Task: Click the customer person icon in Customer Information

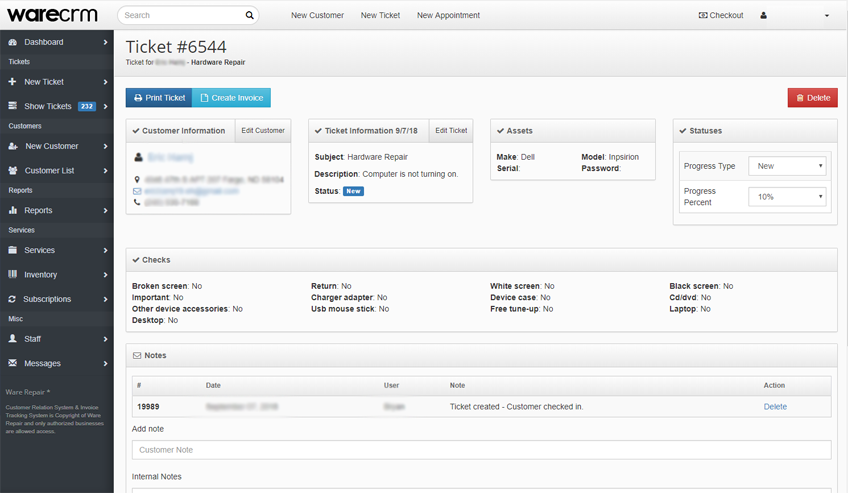Action: (138, 157)
